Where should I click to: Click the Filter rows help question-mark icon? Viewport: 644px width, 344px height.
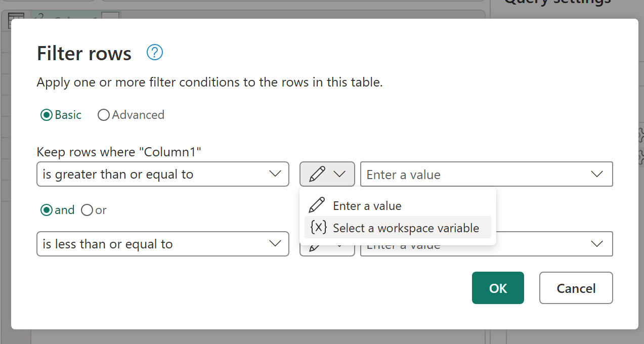pos(154,52)
